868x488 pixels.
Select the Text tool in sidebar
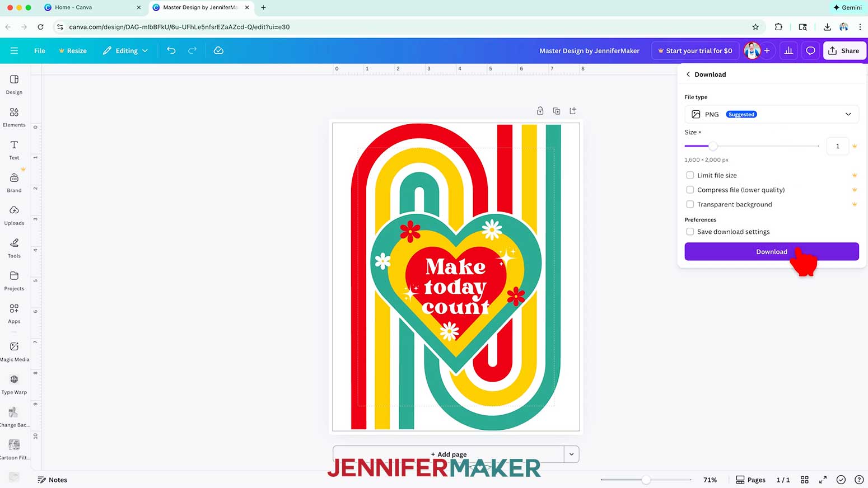click(14, 150)
